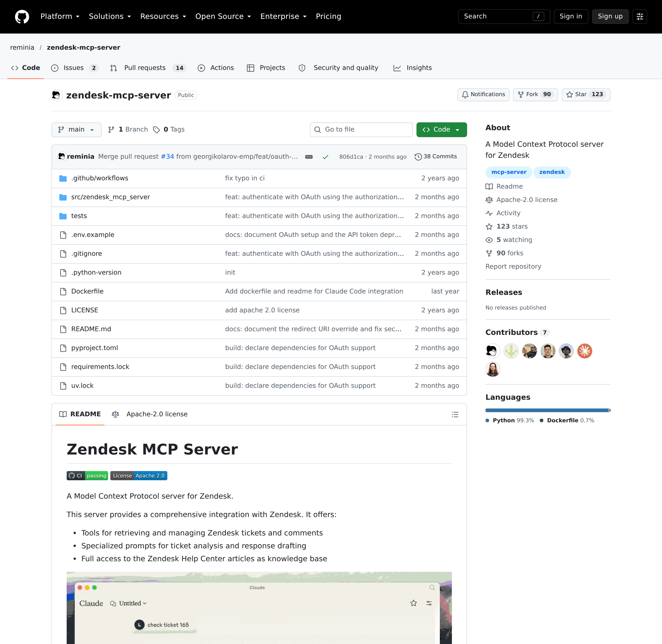Click the Claude screenshot image in README

259,608
